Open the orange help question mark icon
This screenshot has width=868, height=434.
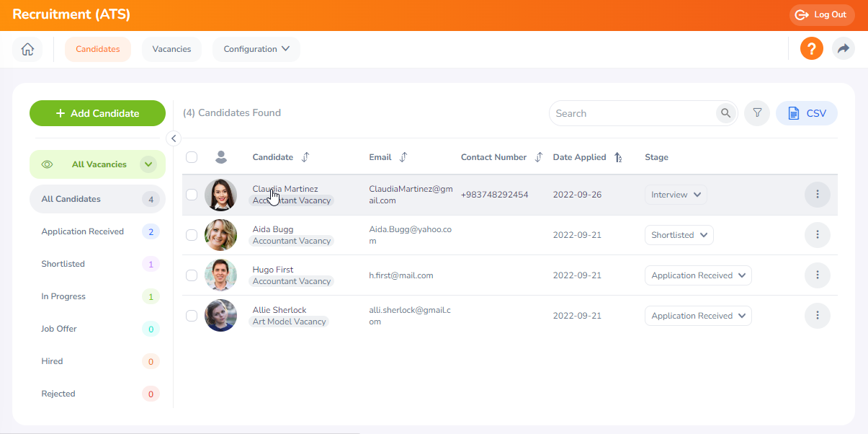coord(811,48)
